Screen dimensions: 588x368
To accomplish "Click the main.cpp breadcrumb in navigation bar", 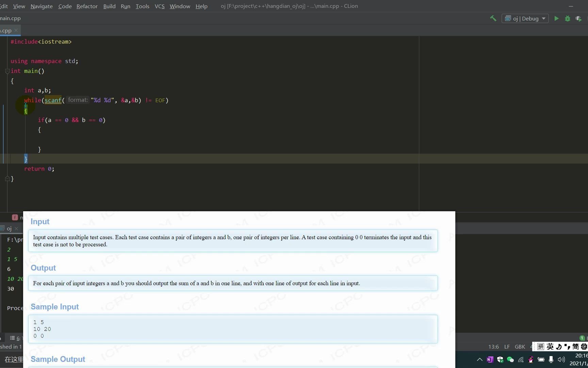I will point(10,18).
